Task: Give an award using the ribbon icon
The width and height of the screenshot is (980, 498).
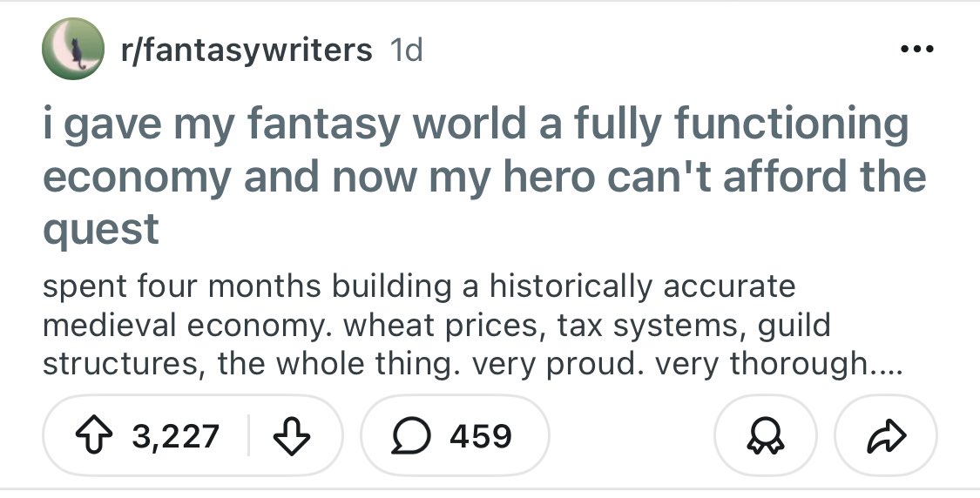Action: [x=763, y=435]
